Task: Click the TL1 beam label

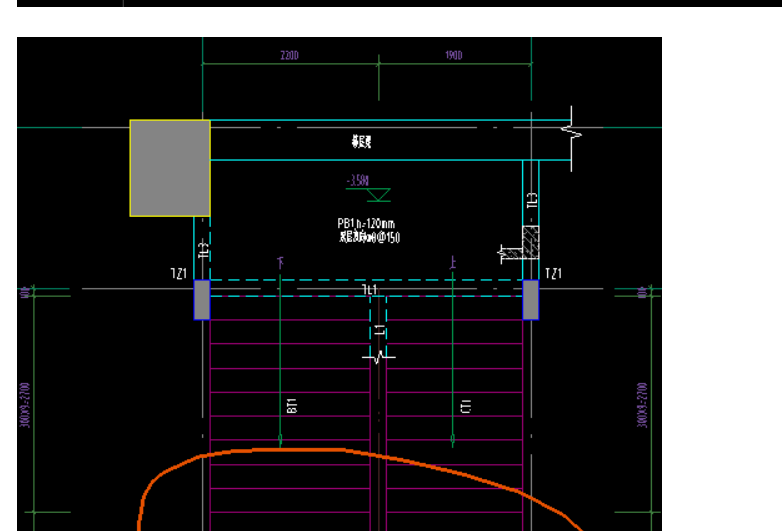Action: (x=370, y=290)
